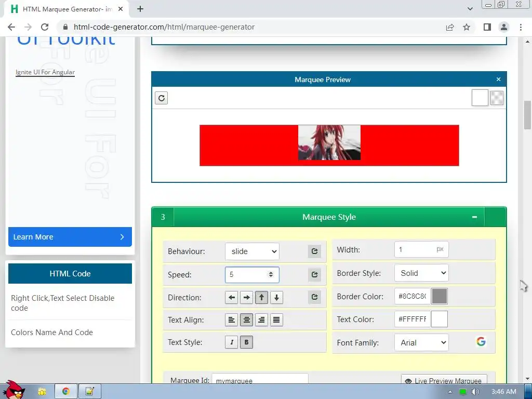Click the Marquee Id input field
Viewport: 532px width, 399px height.
[260, 379]
